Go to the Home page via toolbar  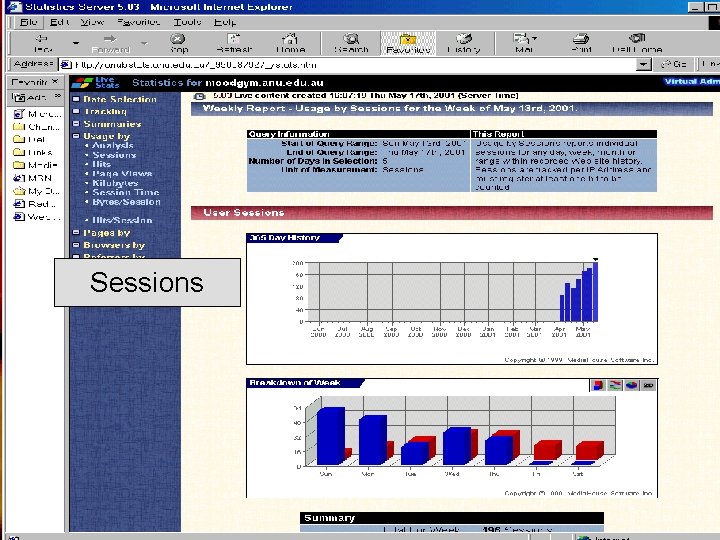tap(290, 43)
